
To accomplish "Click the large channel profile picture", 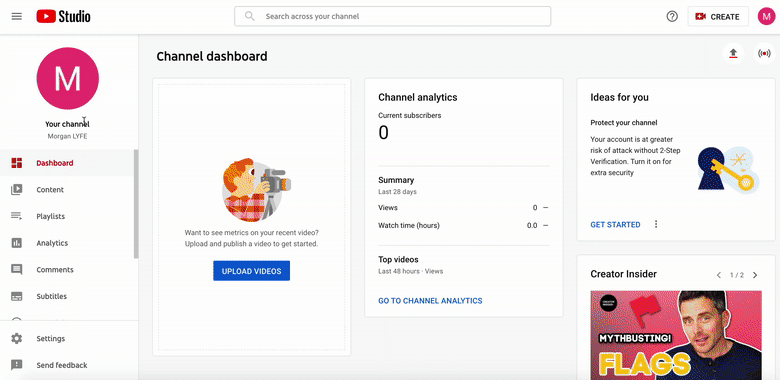I will (68, 78).
